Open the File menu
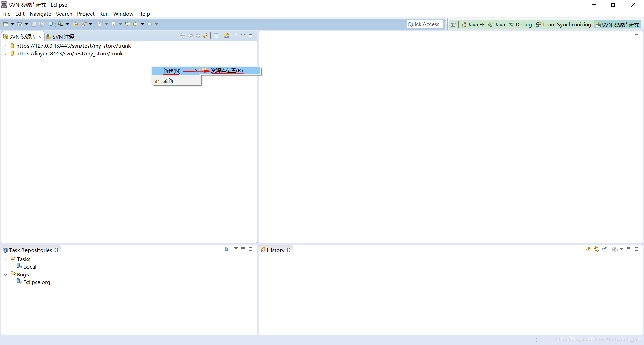 click(6, 14)
